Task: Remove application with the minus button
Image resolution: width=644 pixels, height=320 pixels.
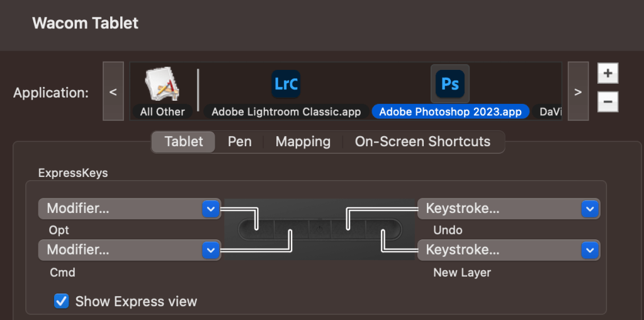Action: click(607, 101)
